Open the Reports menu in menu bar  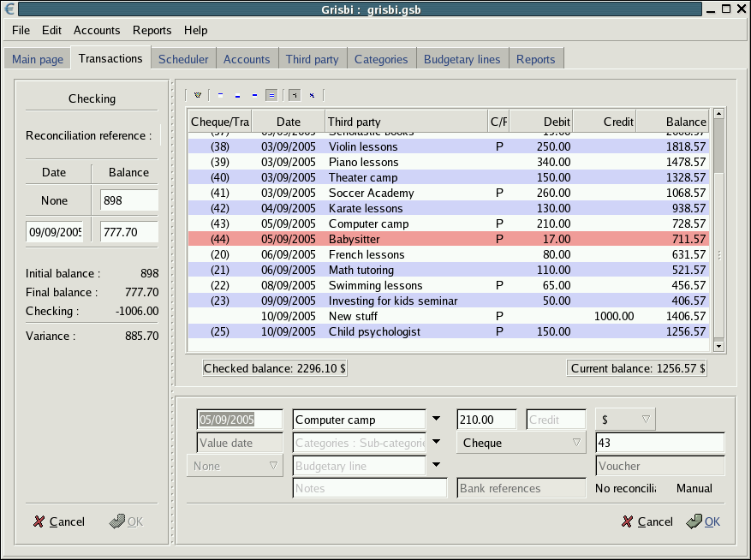pyautogui.click(x=152, y=30)
